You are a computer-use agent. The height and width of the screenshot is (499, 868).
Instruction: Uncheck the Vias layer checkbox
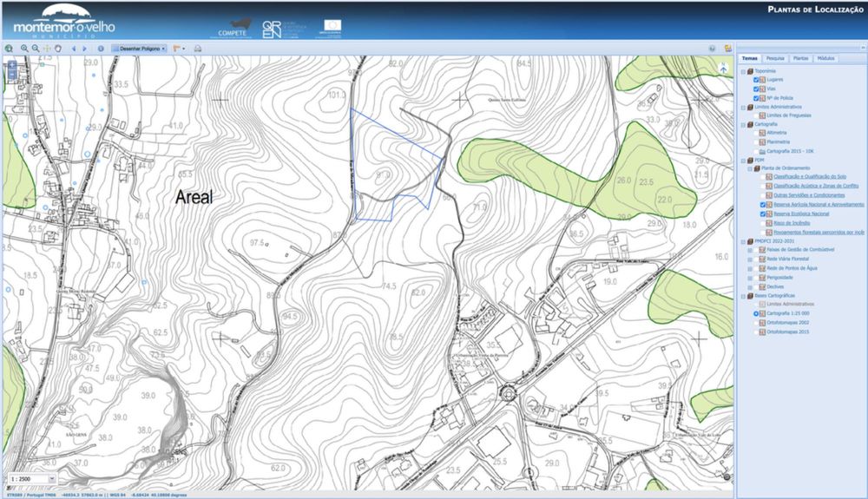coord(756,89)
